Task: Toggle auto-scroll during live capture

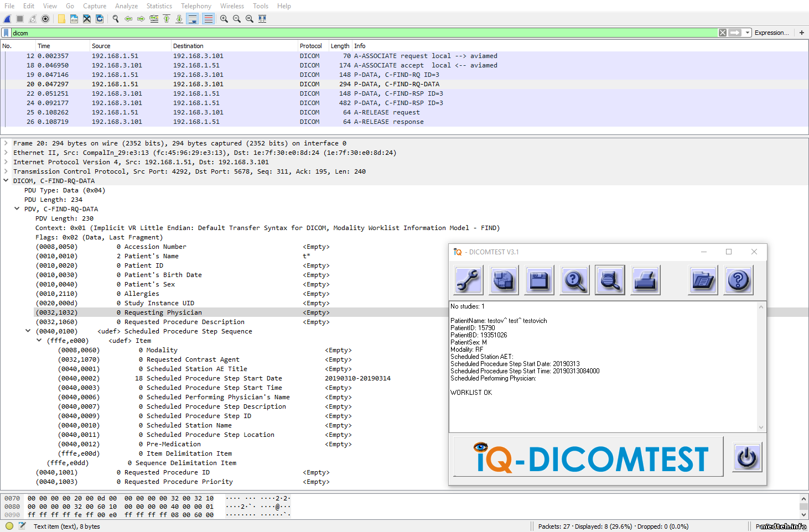Action: click(193, 19)
